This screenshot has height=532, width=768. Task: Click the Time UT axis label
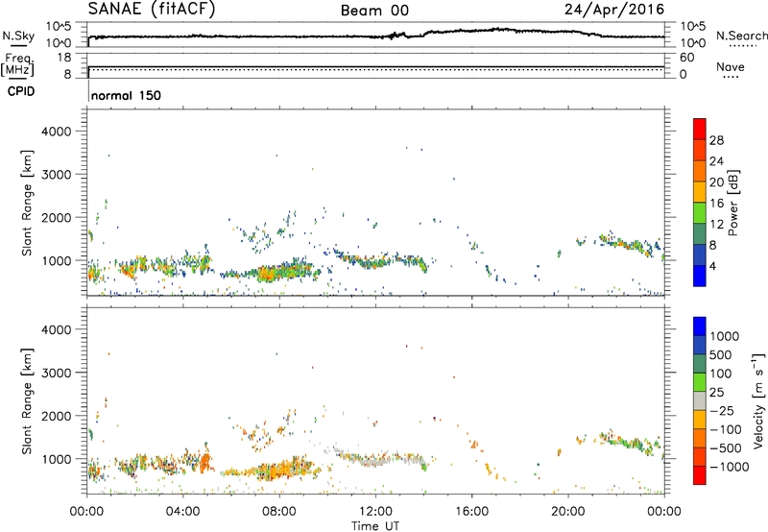pos(375,526)
